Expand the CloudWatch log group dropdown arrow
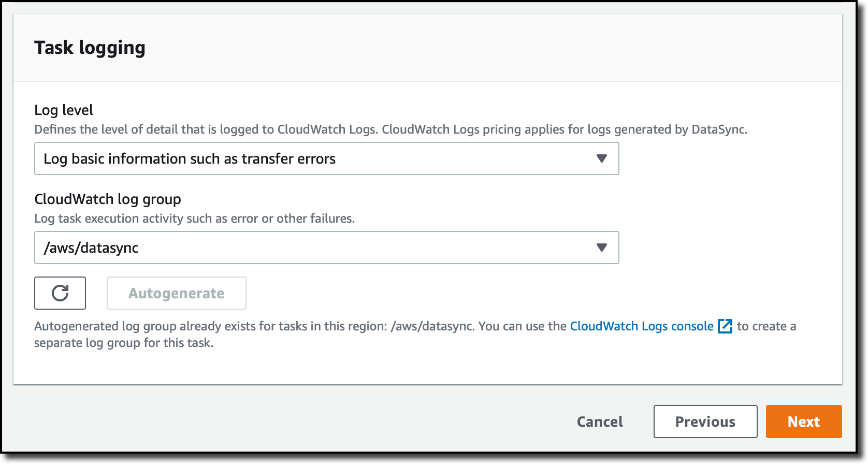The height and width of the screenshot is (464, 868). [x=601, y=248]
